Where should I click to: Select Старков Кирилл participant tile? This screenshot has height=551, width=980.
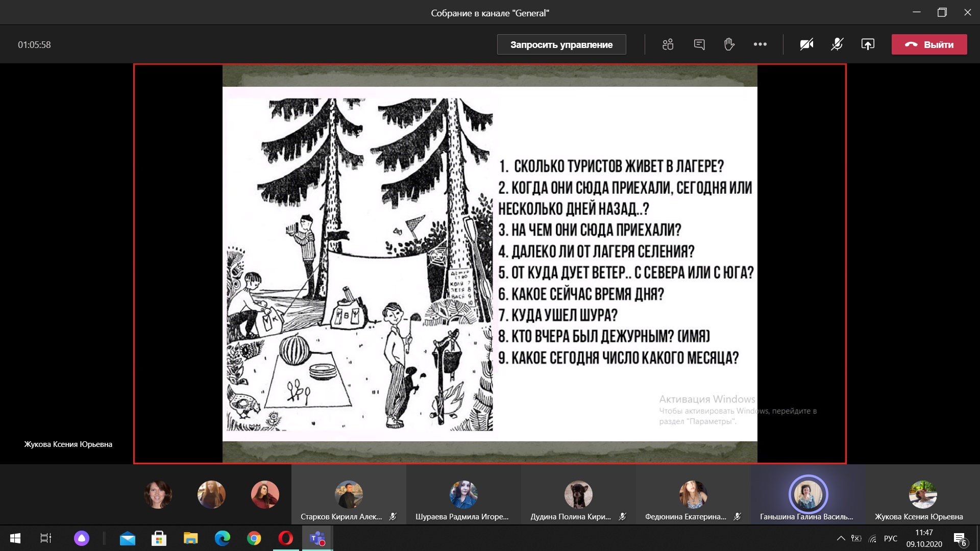[x=349, y=495]
